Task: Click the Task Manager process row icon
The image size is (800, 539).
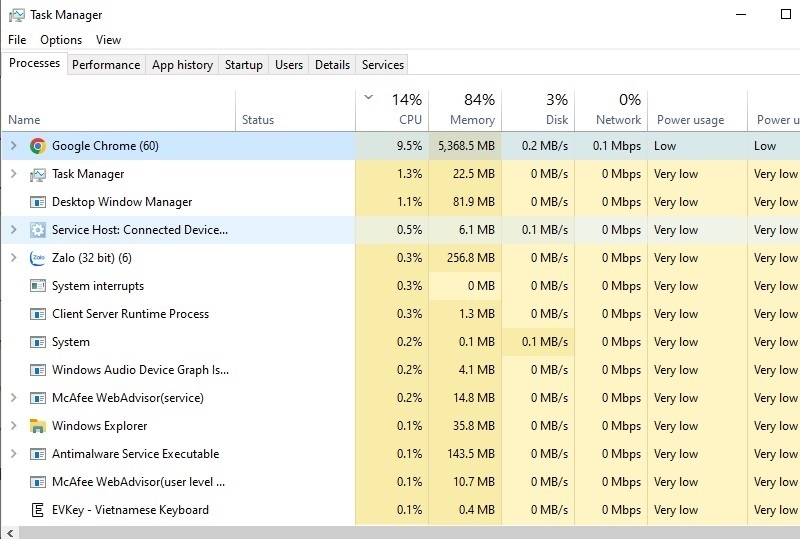Action: 38,175
